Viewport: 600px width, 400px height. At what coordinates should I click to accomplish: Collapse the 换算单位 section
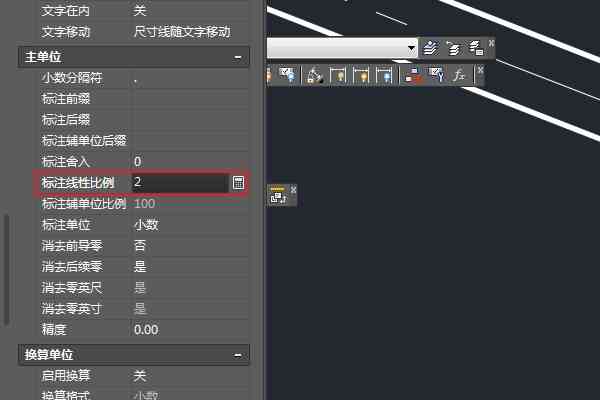pyautogui.click(x=238, y=355)
